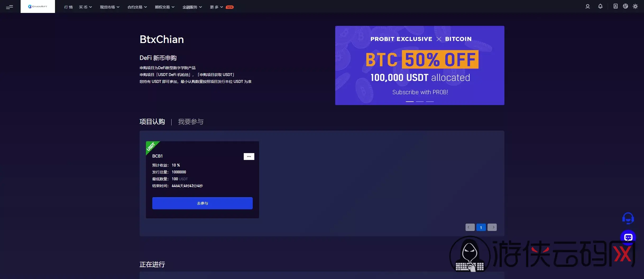Expand the 现货市场 dropdown menu
Viewport: 644px width, 279px height.
(110, 7)
